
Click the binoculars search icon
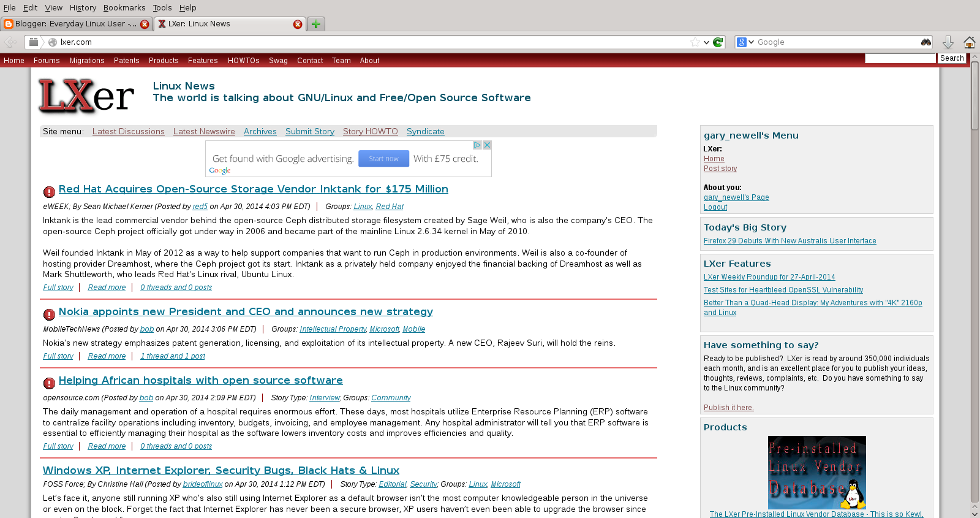click(x=925, y=42)
